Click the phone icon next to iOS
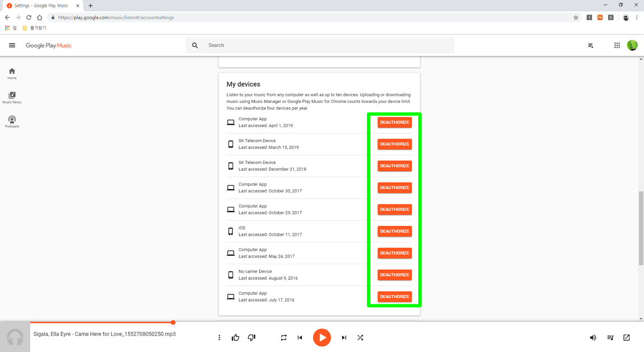Image resolution: width=644 pixels, height=352 pixels. [x=231, y=231]
